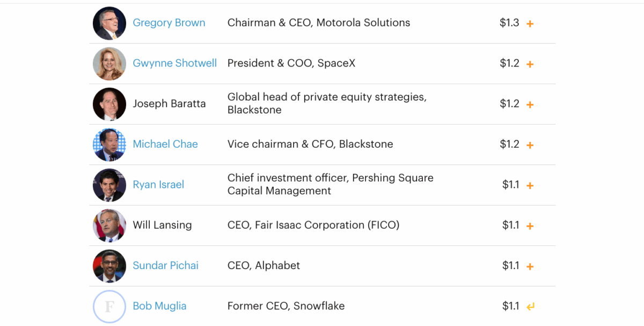Screen dimensions: 644x326
Task: Follow the Michael Chae name link
Action: point(165,144)
